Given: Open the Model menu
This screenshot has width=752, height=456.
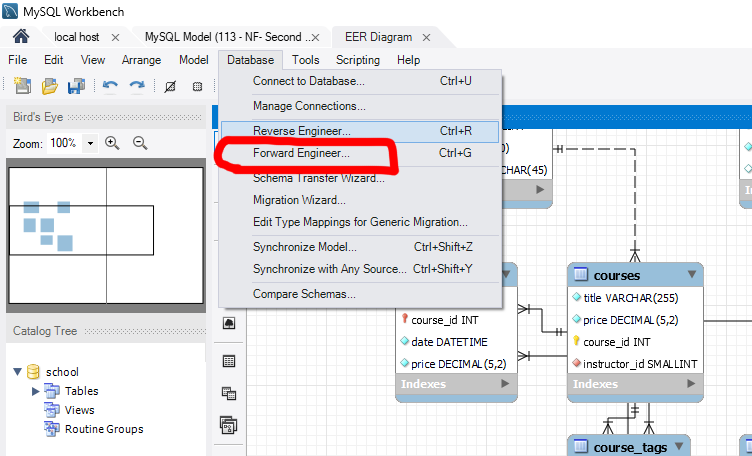Looking at the screenshot, I should click(194, 60).
